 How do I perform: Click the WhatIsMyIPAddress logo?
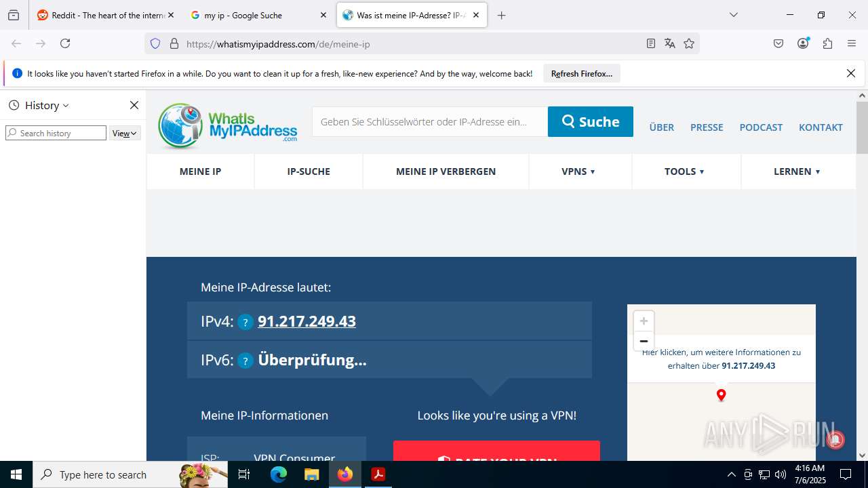228,126
